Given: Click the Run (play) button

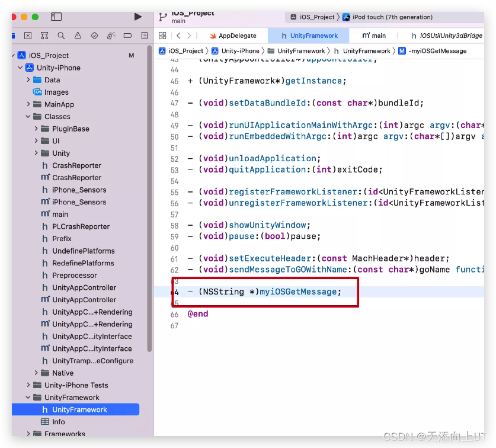Looking at the screenshot, I should pyautogui.click(x=137, y=17).
